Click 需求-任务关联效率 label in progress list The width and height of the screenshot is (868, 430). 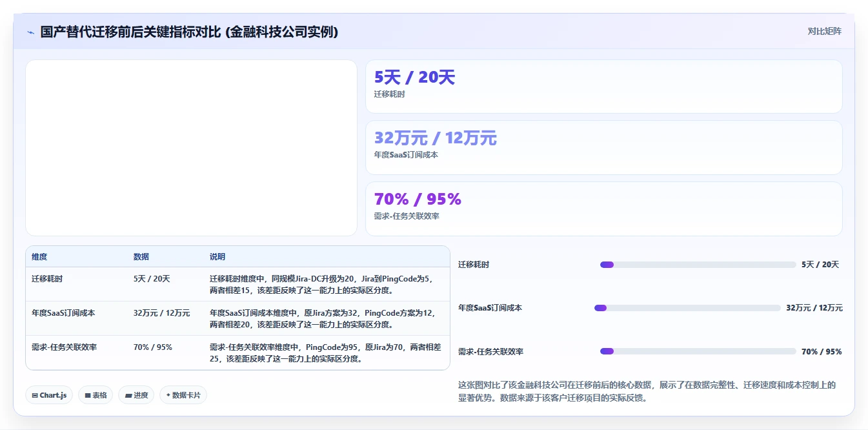tap(490, 352)
